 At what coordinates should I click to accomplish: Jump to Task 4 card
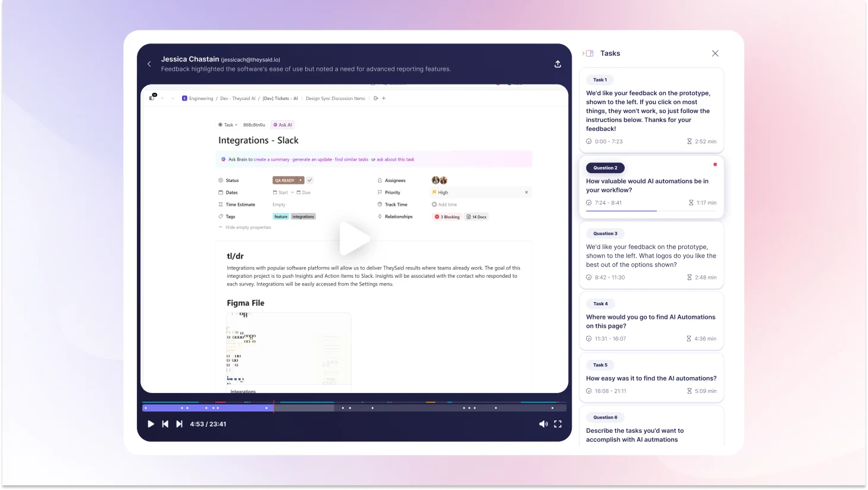pos(651,321)
